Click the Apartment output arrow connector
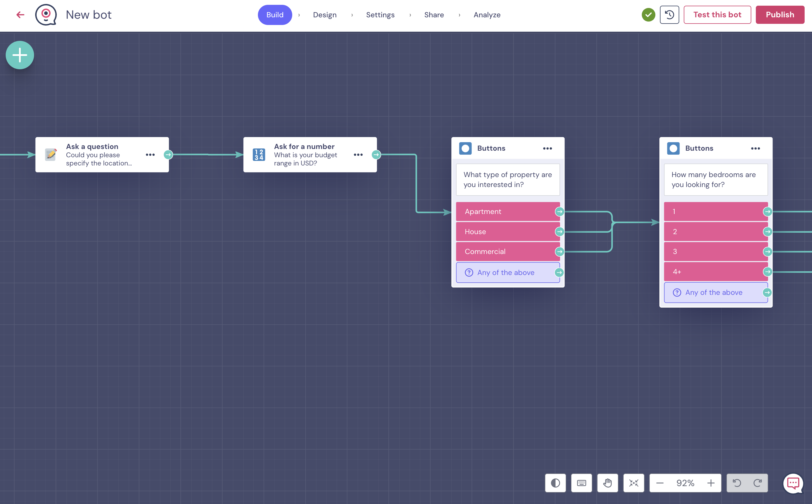 (x=559, y=212)
